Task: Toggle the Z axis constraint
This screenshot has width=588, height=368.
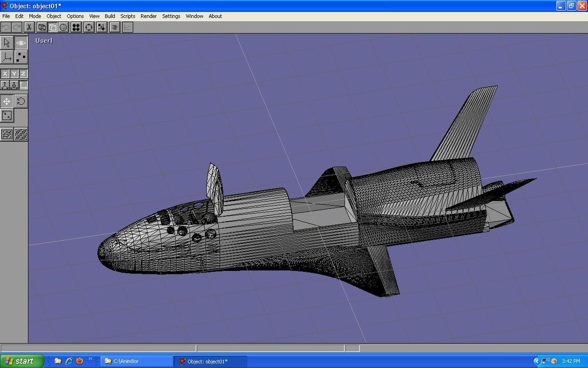Action: click(23, 74)
